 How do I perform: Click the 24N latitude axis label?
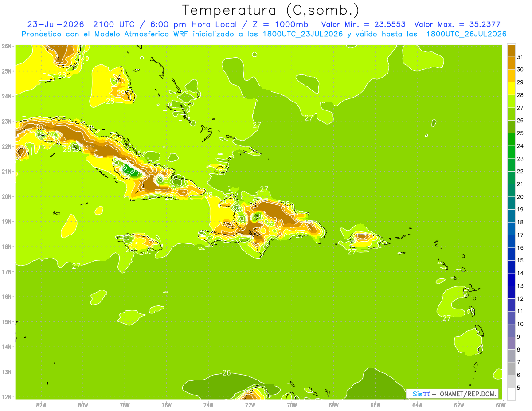point(7,96)
